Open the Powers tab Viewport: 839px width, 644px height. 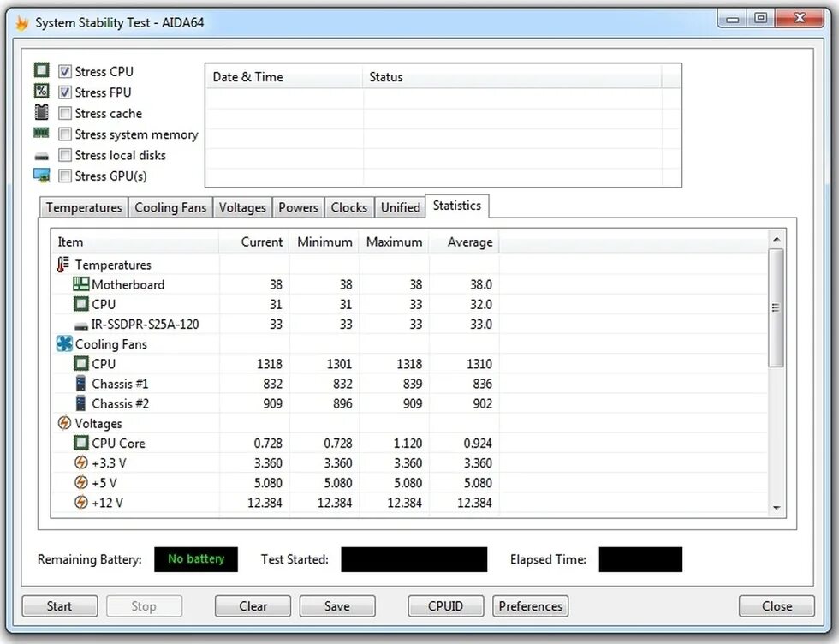[298, 207]
